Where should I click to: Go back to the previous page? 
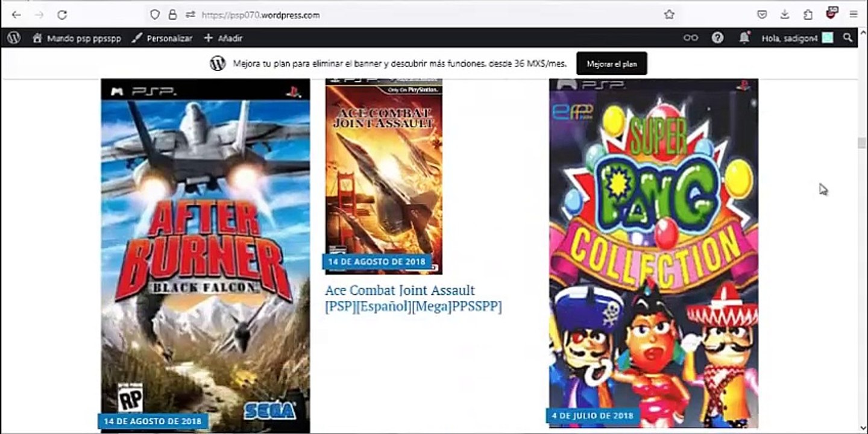click(x=16, y=15)
